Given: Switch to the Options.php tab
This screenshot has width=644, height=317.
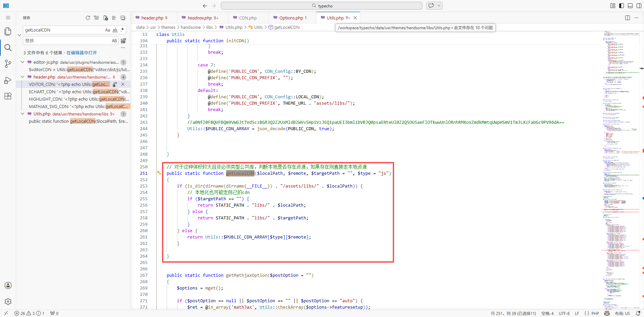Looking at the screenshot, I should tap(291, 18).
